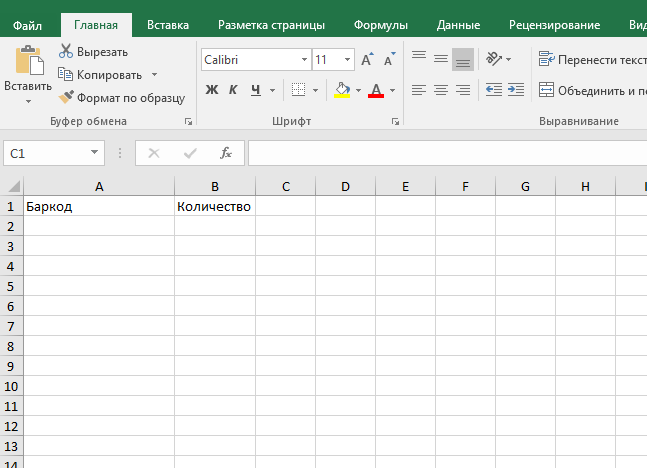Open the Данные tab
647x468 pixels.
[458, 25]
